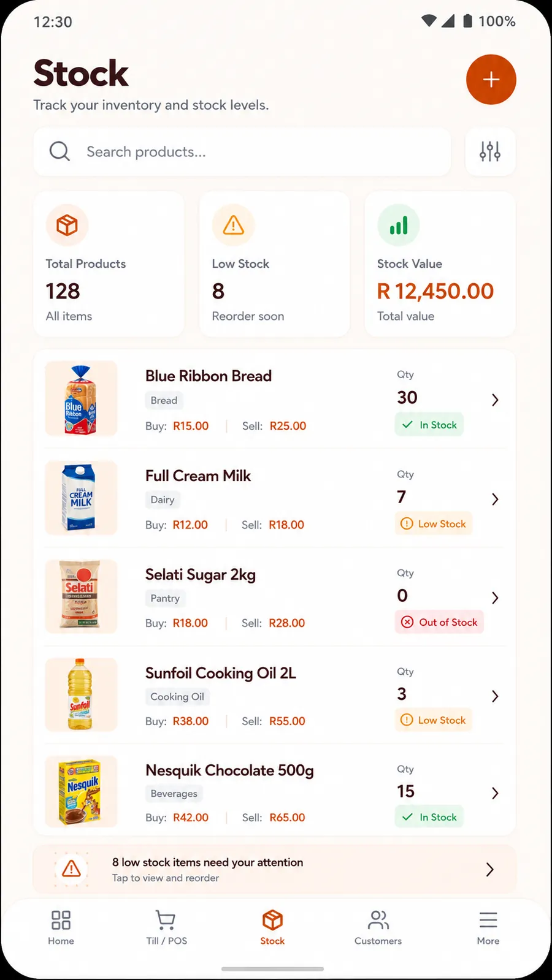Switch to the Customers tab
Screen dimensions: 552x980
point(378,927)
